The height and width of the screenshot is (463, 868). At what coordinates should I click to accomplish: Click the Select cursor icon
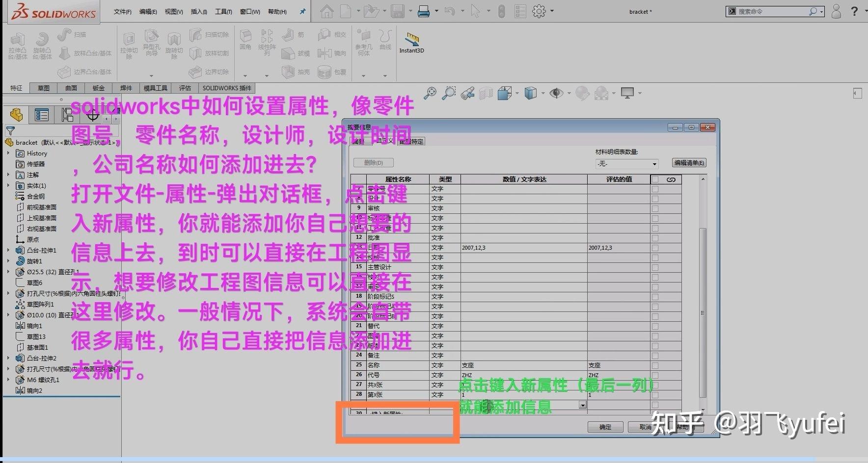pyautogui.click(x=475, y=11)
